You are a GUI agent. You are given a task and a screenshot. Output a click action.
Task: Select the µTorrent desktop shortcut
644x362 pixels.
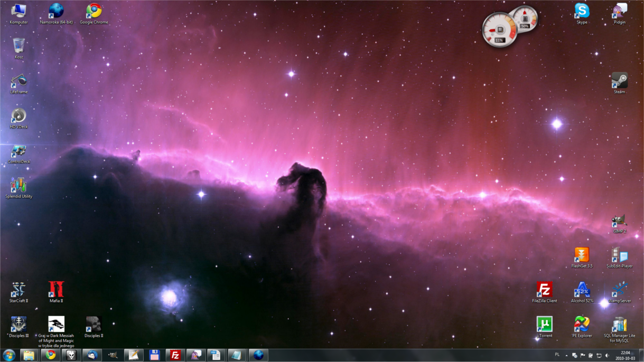click(544, 325)
